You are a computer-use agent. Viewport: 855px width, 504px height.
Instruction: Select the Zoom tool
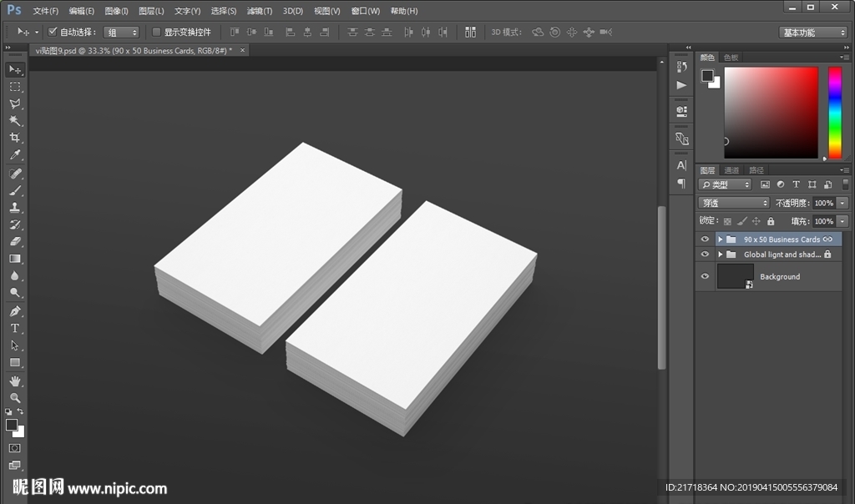(x=15, y=398)
